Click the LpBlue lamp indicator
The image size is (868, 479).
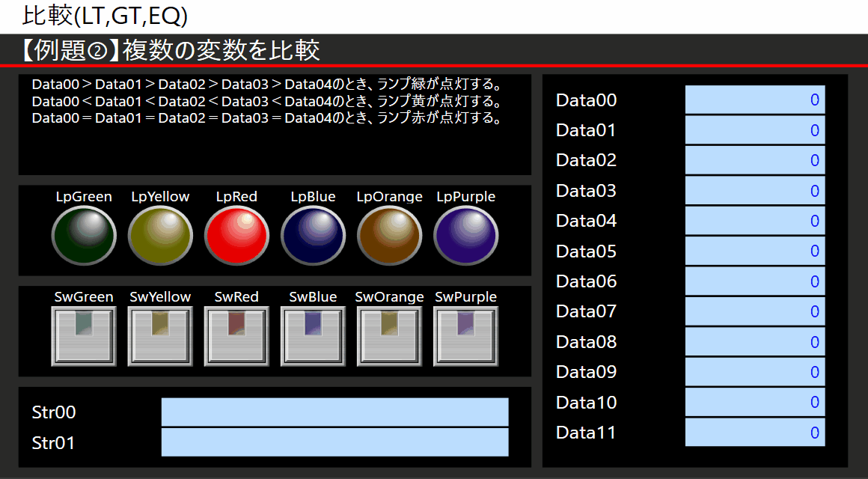pos(313,236)
